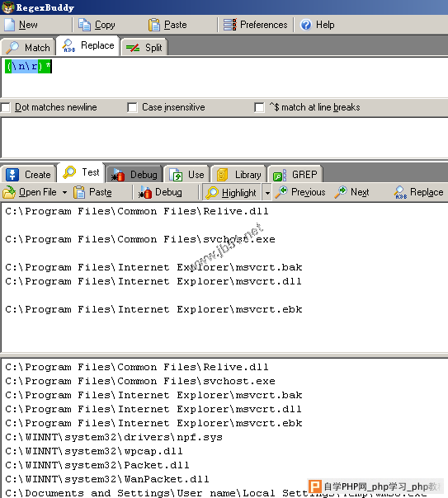Expand the Highlight dropdown arrow

pos(267,193)
